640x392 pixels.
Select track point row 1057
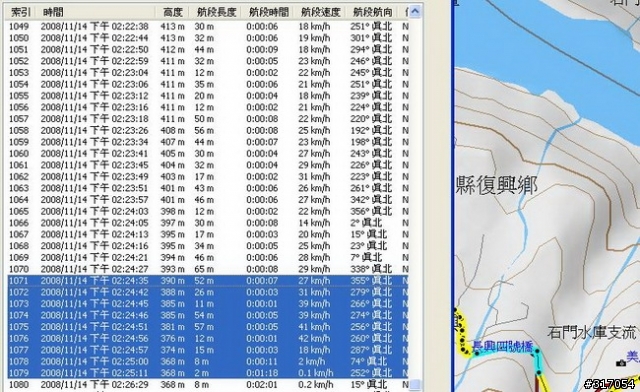(208, 119)
